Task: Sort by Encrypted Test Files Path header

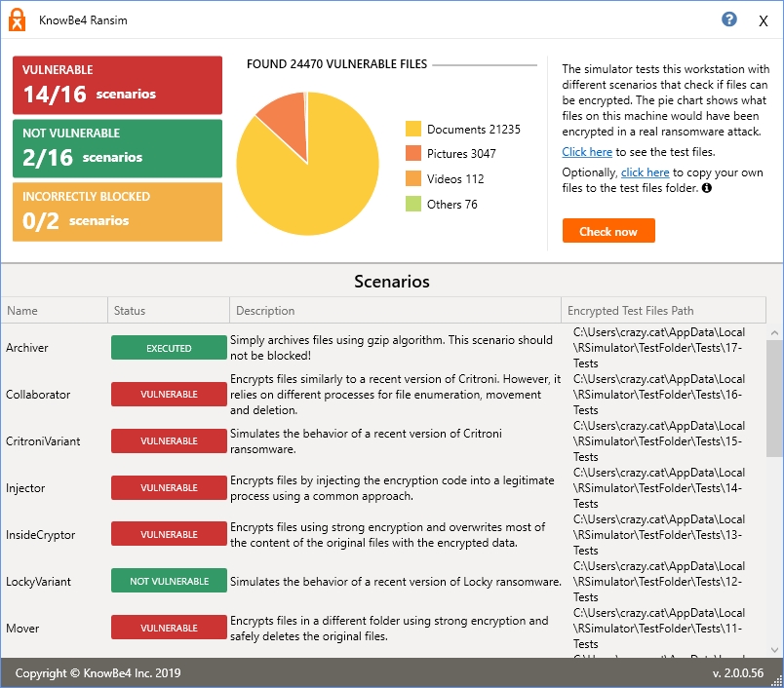Action: pyautogui.click(x=663, y=310)
